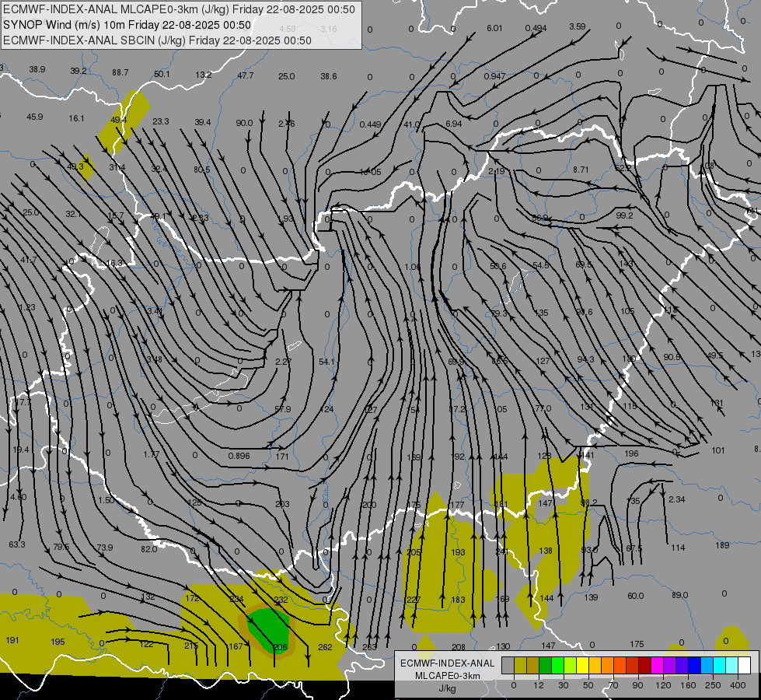
Task: Select the dark red legend swatch
Action: 645,666
